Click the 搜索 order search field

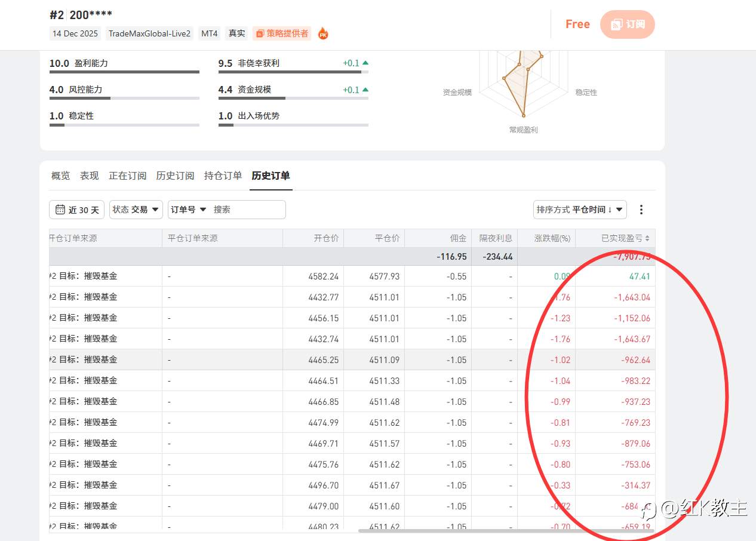click(247, 210)
